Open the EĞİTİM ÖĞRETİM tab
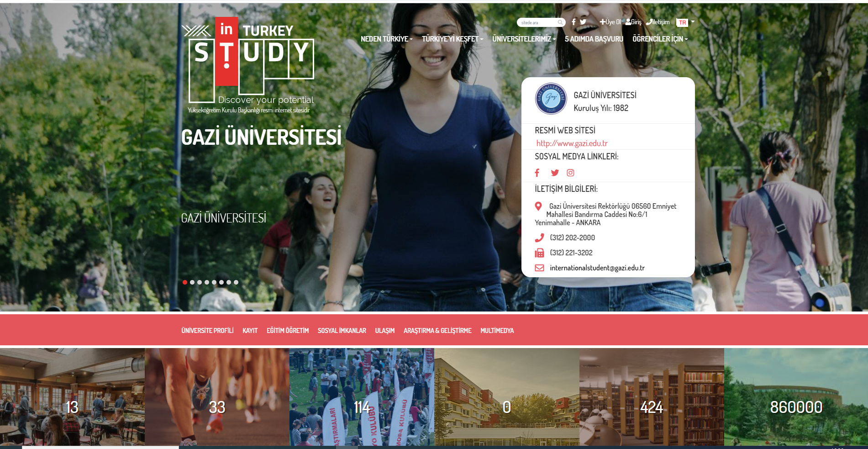 (288, 331)
